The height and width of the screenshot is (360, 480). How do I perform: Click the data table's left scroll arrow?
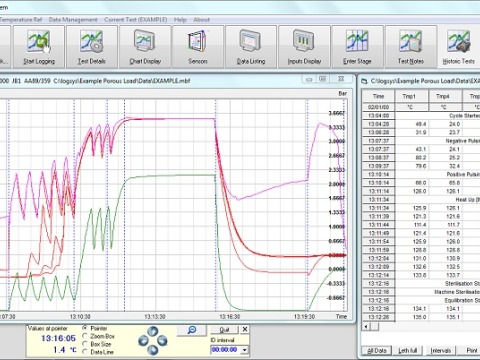coord(366,326)
